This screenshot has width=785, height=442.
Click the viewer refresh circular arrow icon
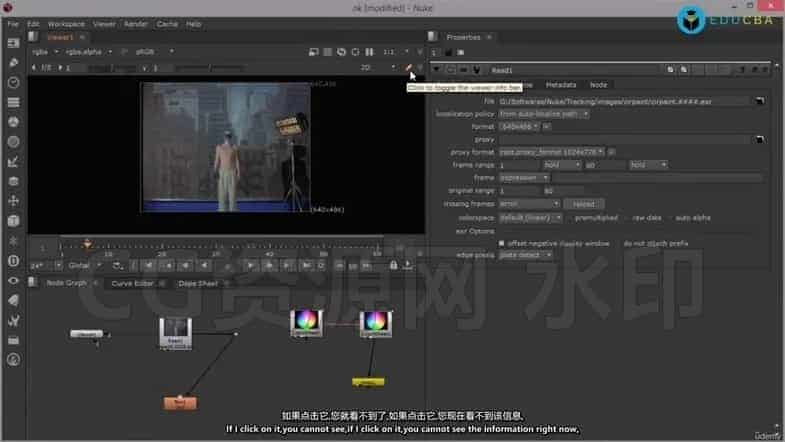341,52
